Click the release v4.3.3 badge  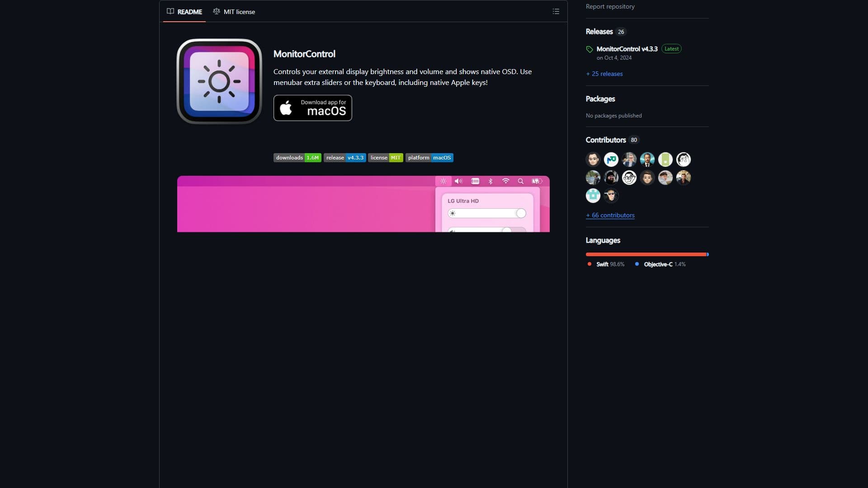point(345,158)
